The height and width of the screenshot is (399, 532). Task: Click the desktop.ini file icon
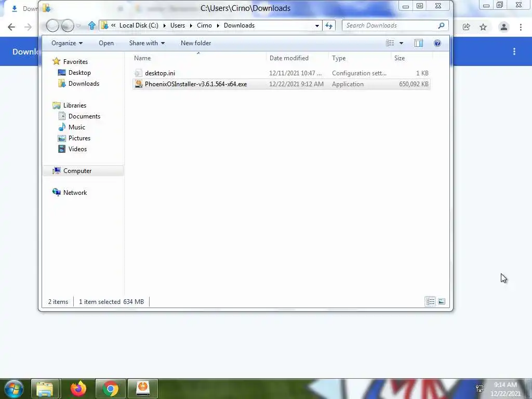[x=138, y=73]
